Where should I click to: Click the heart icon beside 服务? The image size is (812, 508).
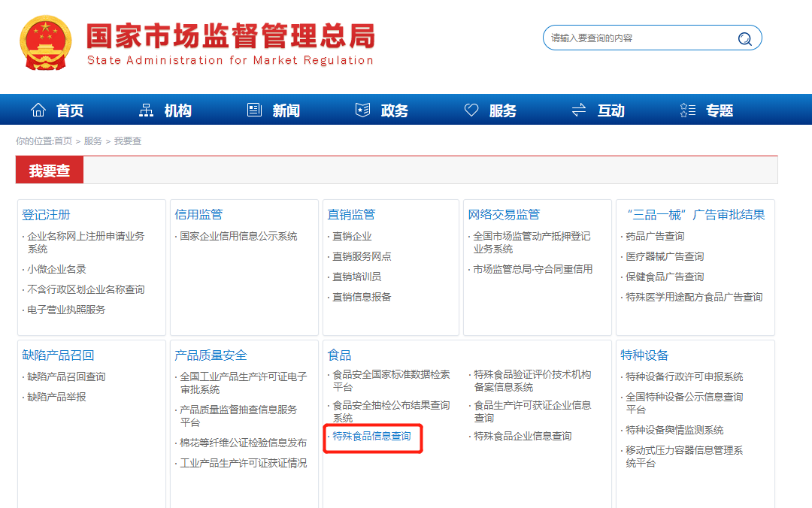[x=471, y=110]
